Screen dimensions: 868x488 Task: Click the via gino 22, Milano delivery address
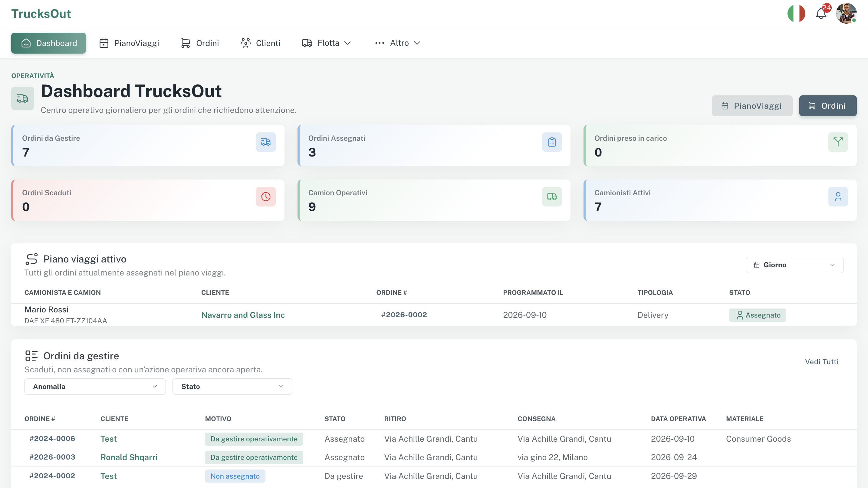pos(553,457)
